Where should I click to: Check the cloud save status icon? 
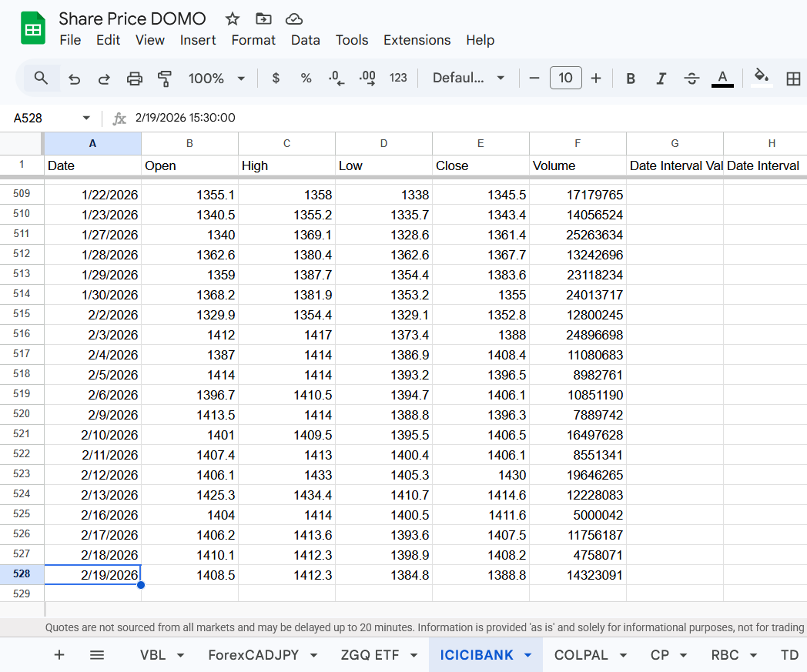tap(294, 19)
